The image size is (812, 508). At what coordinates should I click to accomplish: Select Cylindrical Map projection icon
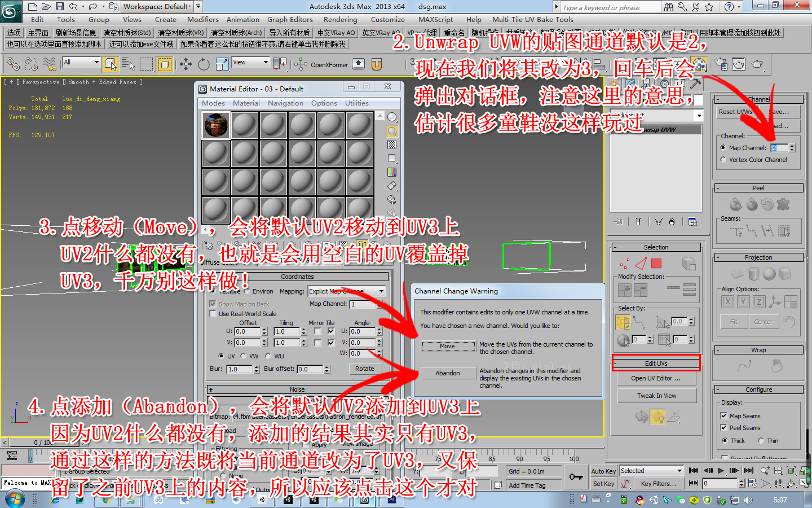point(753,274)
